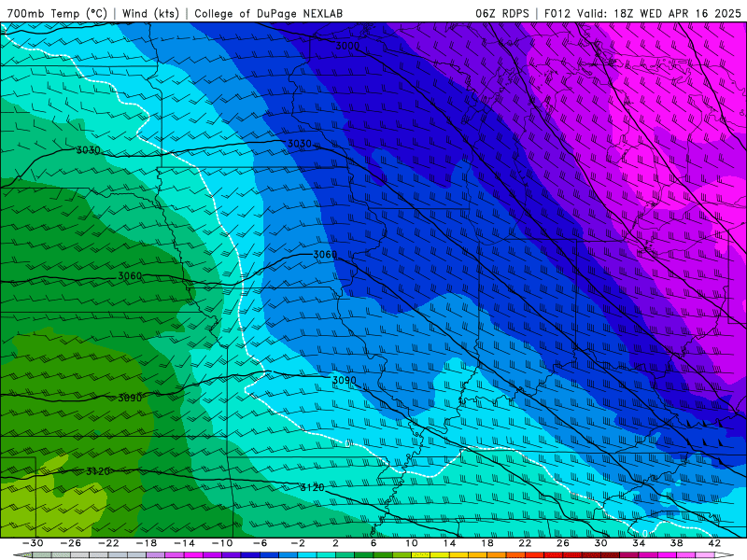Click the -10 tick label on the color scale

(x=222, y=543)
